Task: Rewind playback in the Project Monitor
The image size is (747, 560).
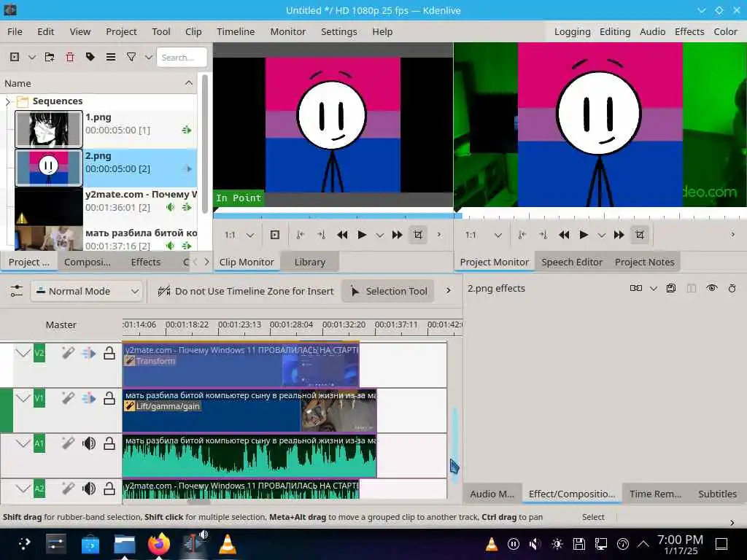Action: (564, 235)
